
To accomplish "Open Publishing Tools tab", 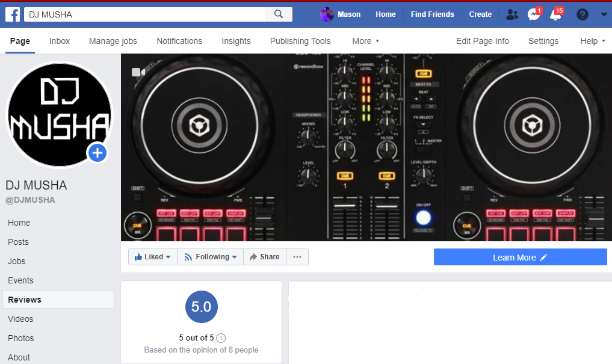I will click(x=300, y=41).
